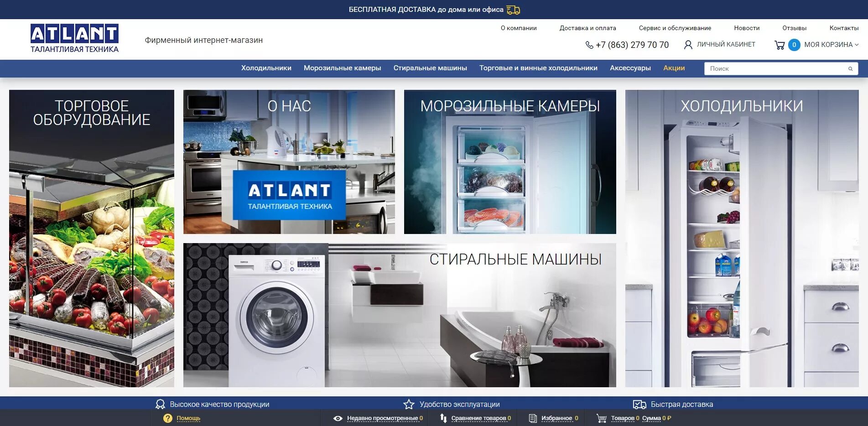Click the delivery truck icon in top banner
Viewport: 868px width, 426px height.
pos(513,10)
